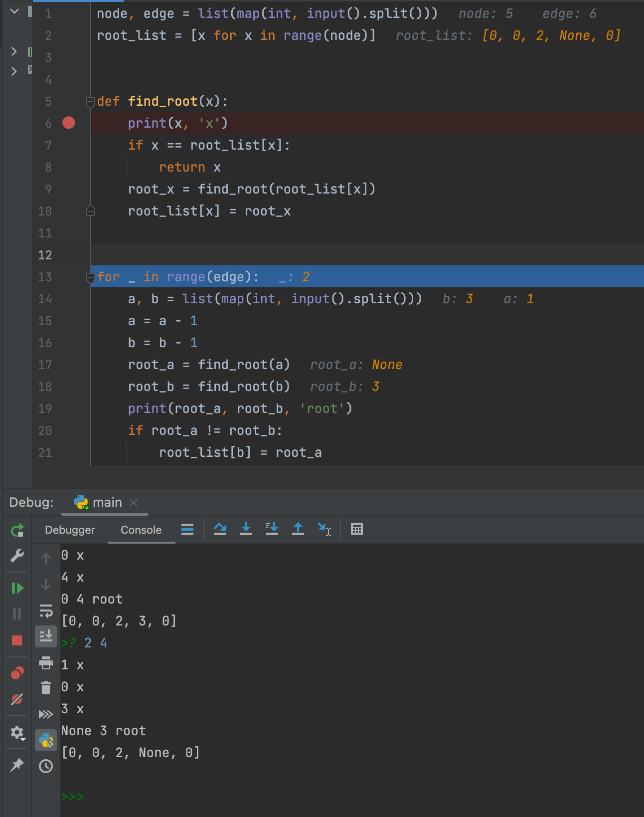Click inline value root_list on line 2
The image size is (644, 817).
point(508,35)
